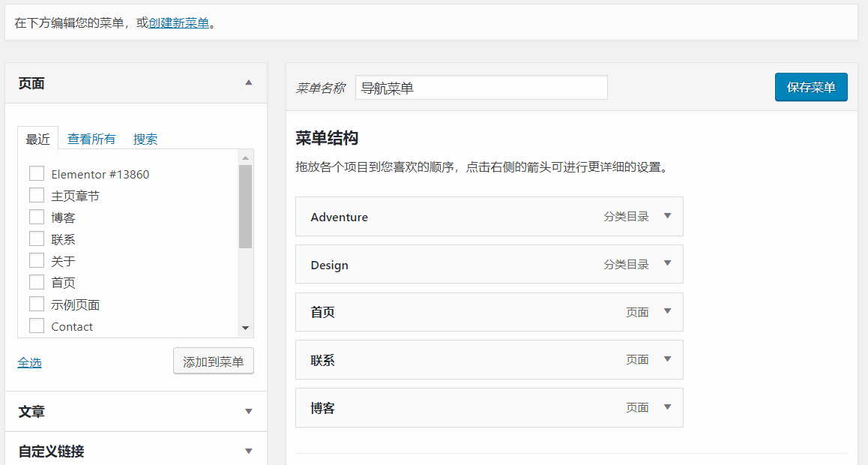The width and height of the screenshot is (868, 465).
Task: Open the 搜索 tab
Action: pyautogui.click(x=145, y=138)
